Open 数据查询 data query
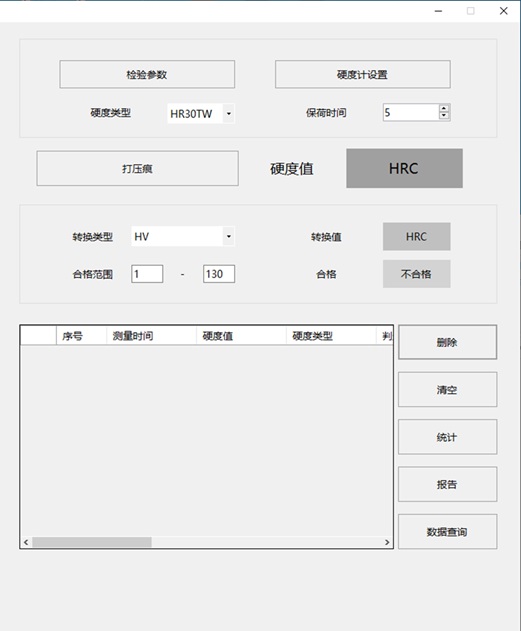521x631 pixels. [447, 532]
